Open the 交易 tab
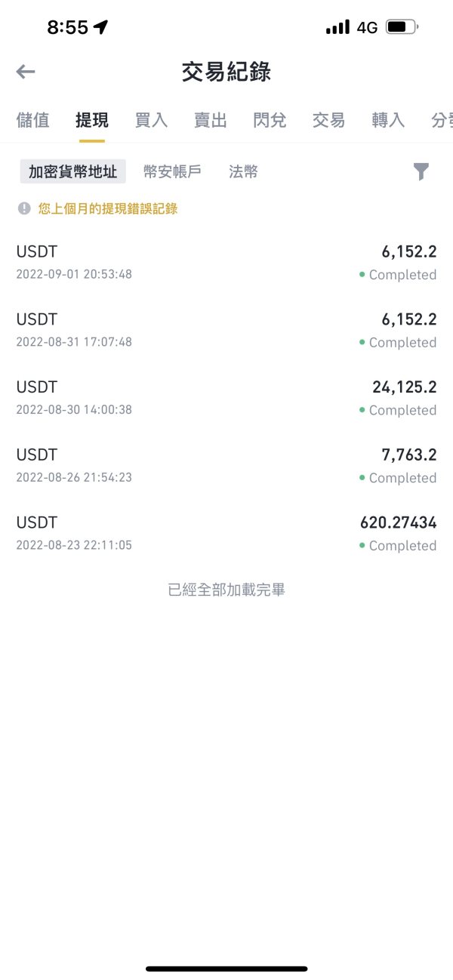The height and width of the screenshot is (980, 453). [x=328, y=120]
